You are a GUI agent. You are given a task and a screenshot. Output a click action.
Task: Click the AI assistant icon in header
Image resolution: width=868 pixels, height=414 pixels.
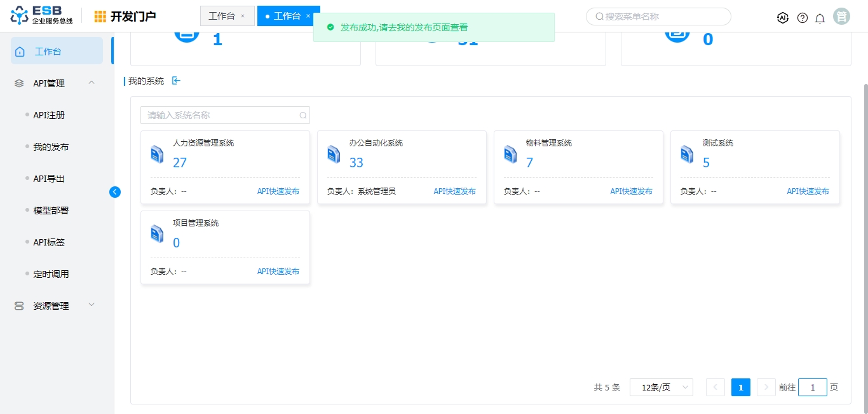pos(783,18)
